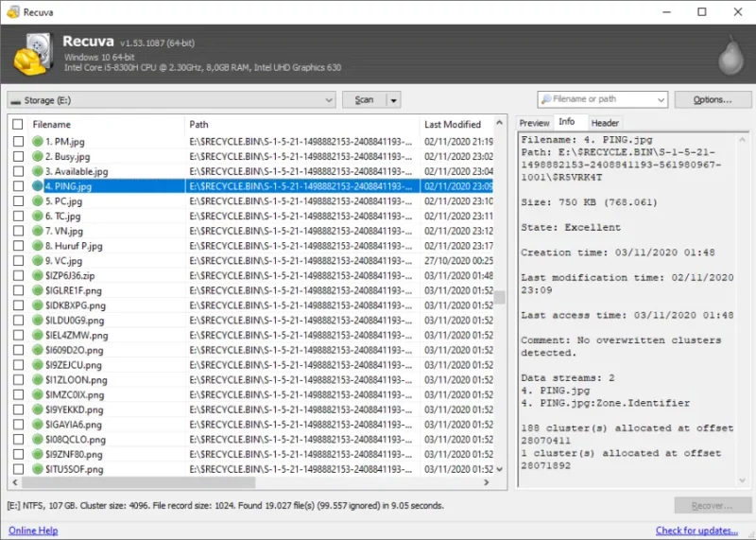Viewport: 756px width, 540px height.
Task: Click the green status dot for $I1ZLOON.png
Action: click(x=38, y=380)
